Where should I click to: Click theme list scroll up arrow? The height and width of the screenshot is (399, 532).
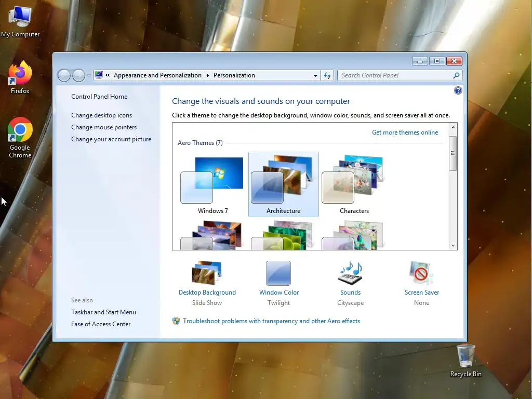(x=453, y=127)
